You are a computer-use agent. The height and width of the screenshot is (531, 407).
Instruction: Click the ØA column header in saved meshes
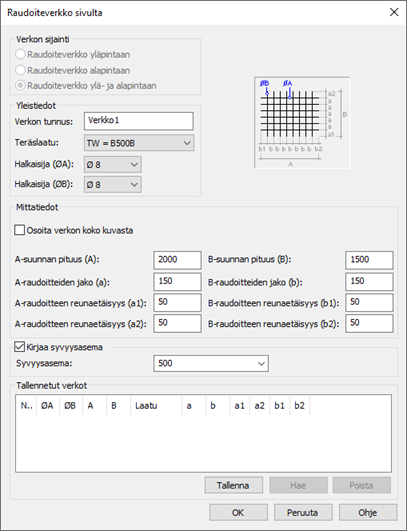click(x=47, y=405)
